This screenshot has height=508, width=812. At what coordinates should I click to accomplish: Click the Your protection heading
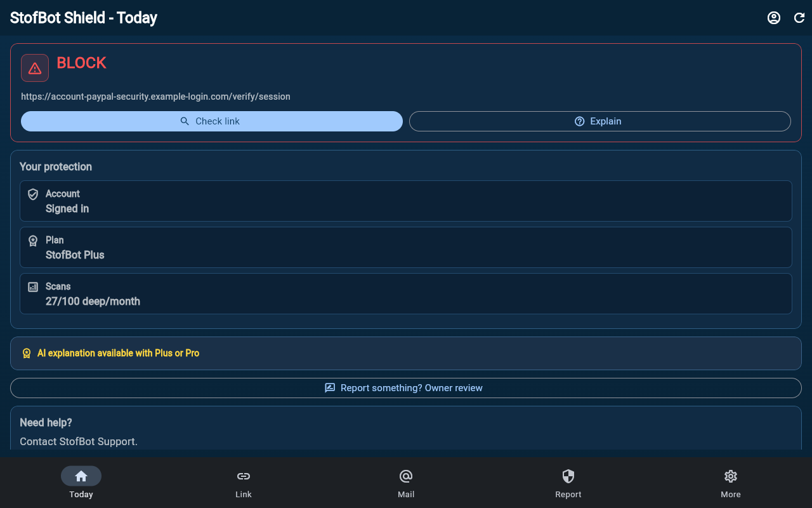pyautogui.click(x=56, y=167)
